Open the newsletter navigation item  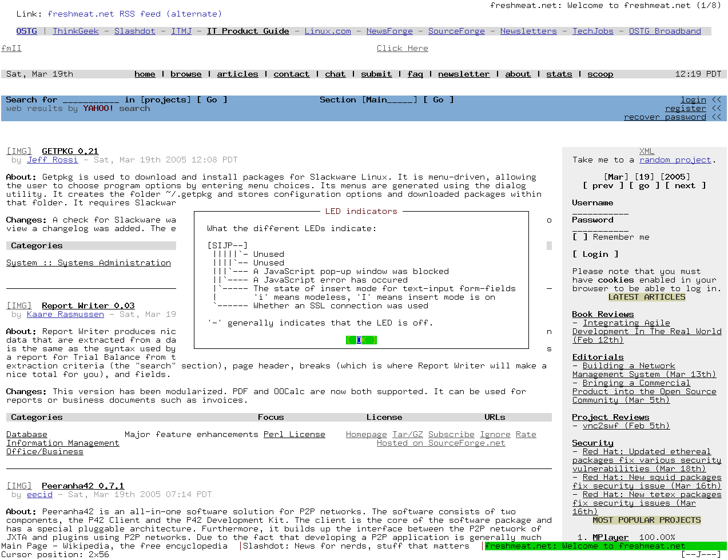[464, 74]
